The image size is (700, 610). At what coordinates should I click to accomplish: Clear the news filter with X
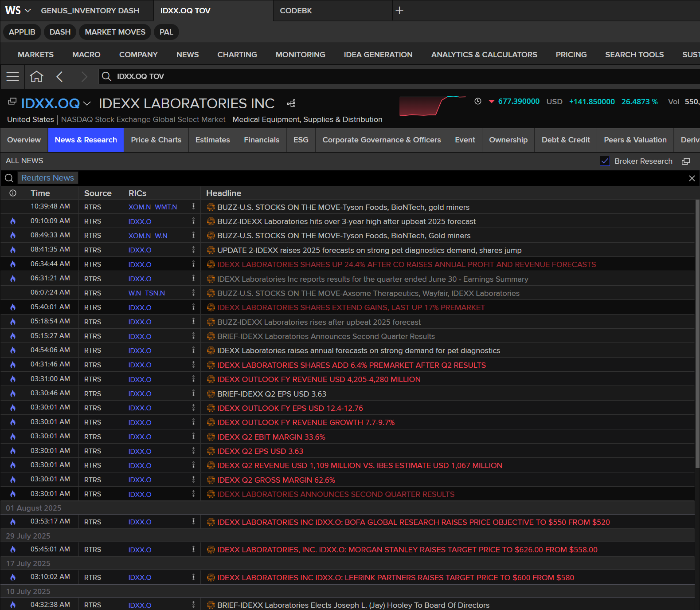[692, 178]
